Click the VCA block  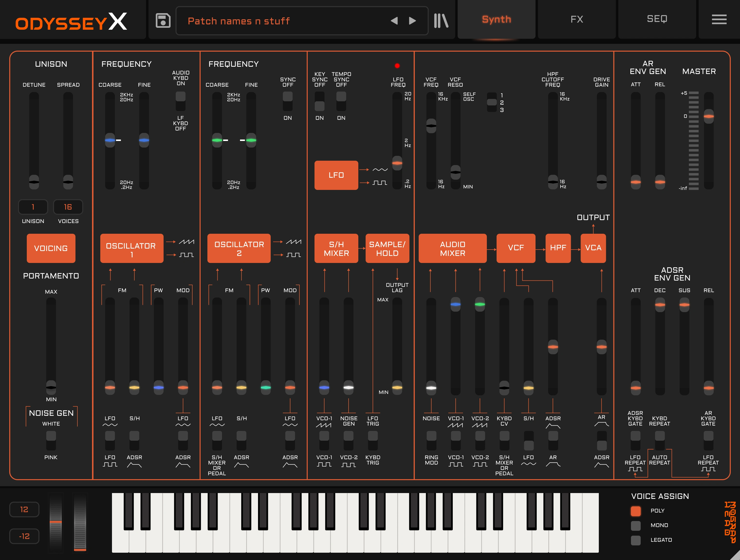click(x=593, y=248)
